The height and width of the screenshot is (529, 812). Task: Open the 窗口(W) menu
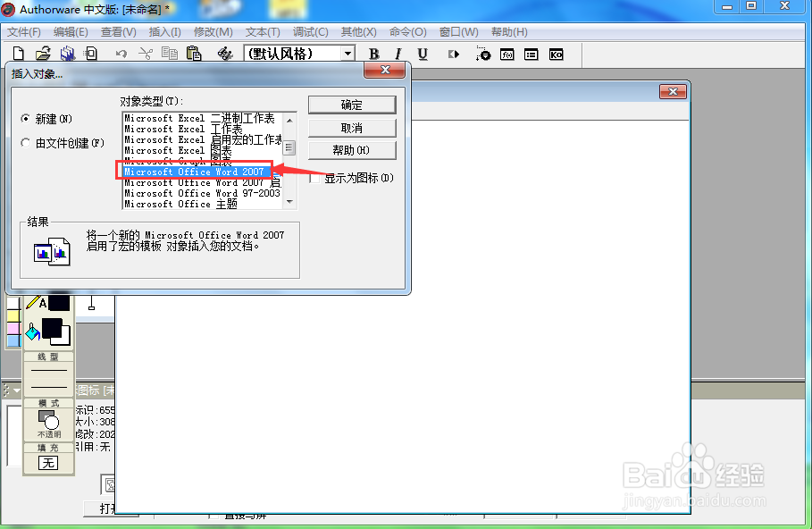[x=458, y=32]
